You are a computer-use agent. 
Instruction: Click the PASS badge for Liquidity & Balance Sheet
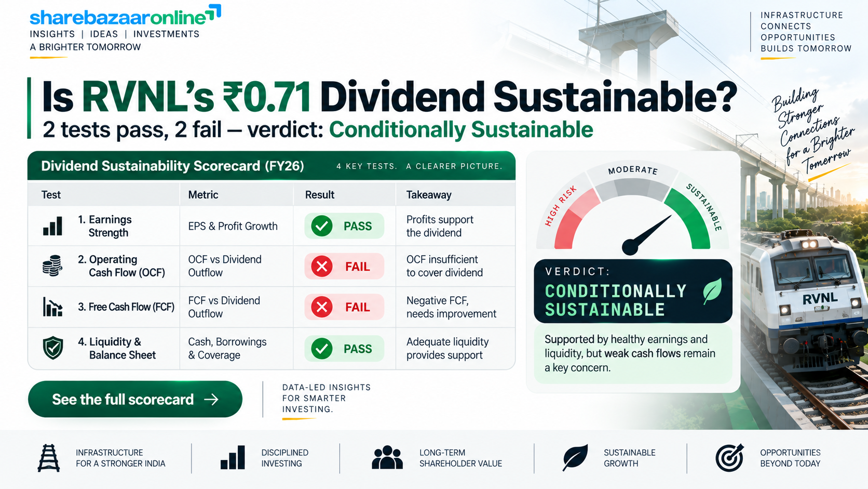pos(344,349)
